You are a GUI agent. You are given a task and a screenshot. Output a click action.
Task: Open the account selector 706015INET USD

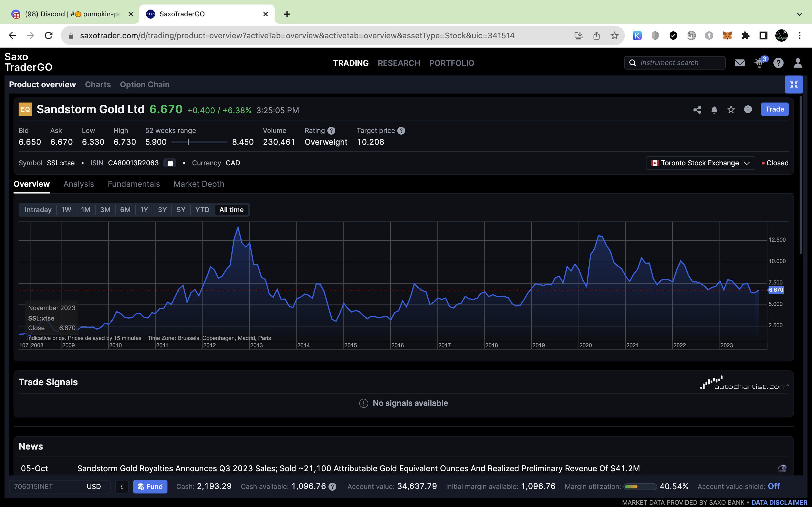tap(59, 486)
